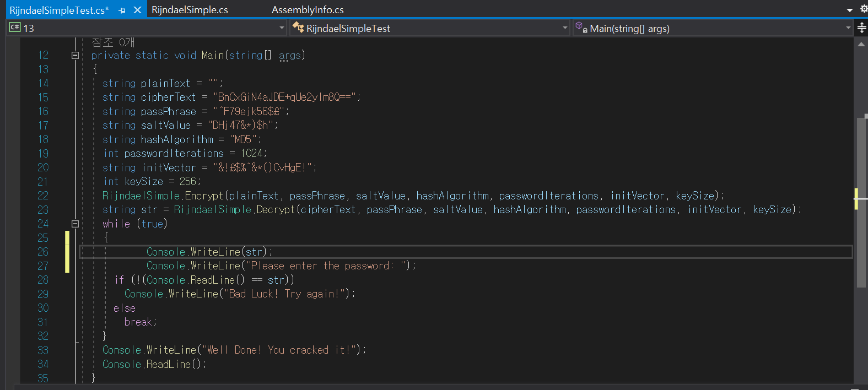The height and width of the screenshot is (390, 868).
Task: Click the cipherText string "BnCxGiN4aJDE+qUe2yIm8Q=="
Action: tap(284, 97)
